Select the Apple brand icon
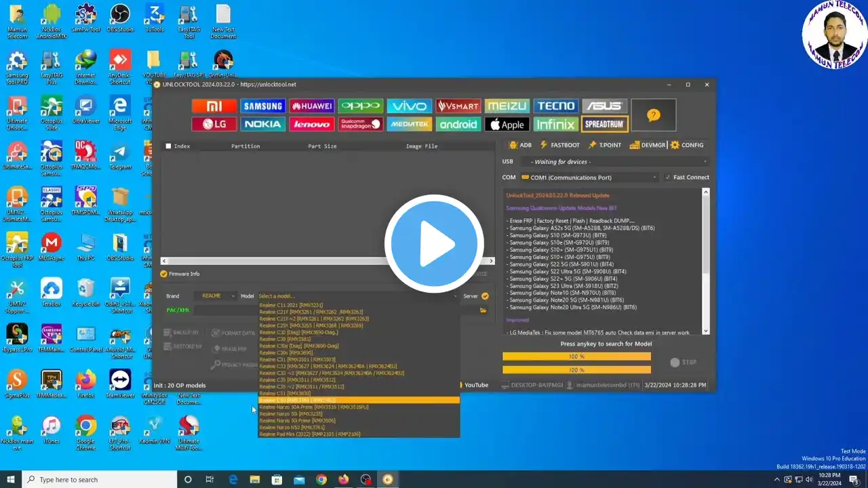The image size is (868, 488). (x=507, y=124)
